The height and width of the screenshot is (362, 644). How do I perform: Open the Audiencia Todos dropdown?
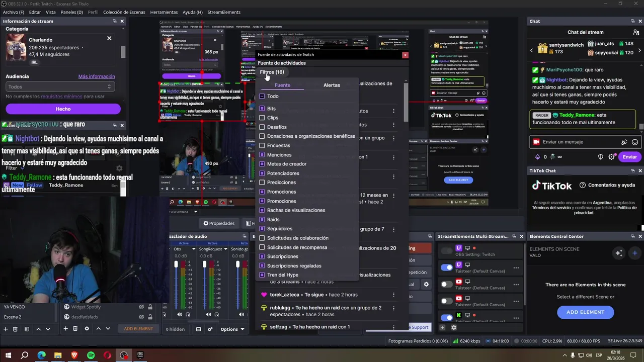(60, 86)
